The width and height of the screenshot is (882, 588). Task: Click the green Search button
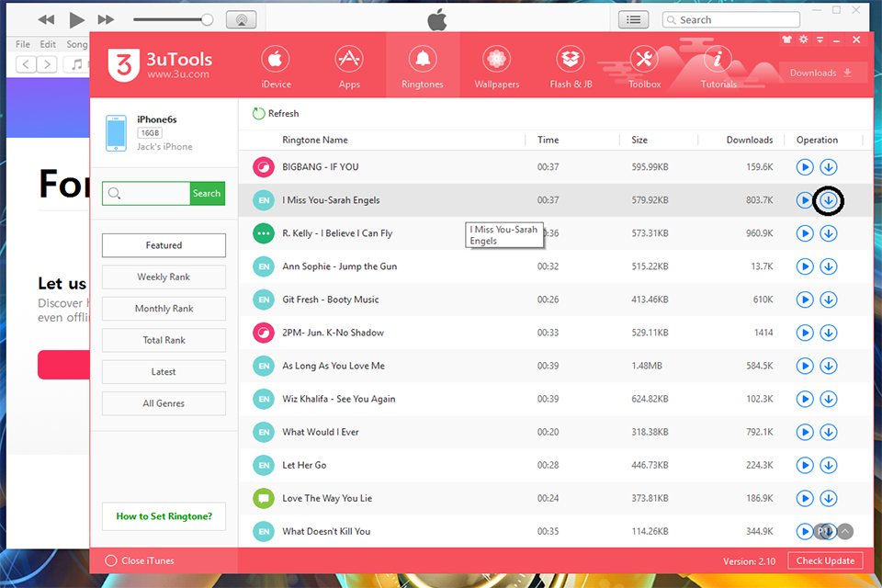pos(207,194)
